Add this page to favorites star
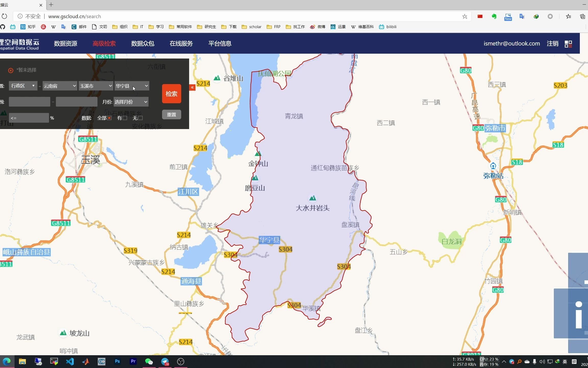This screenshot has width=588, height=368. [464, 17]
